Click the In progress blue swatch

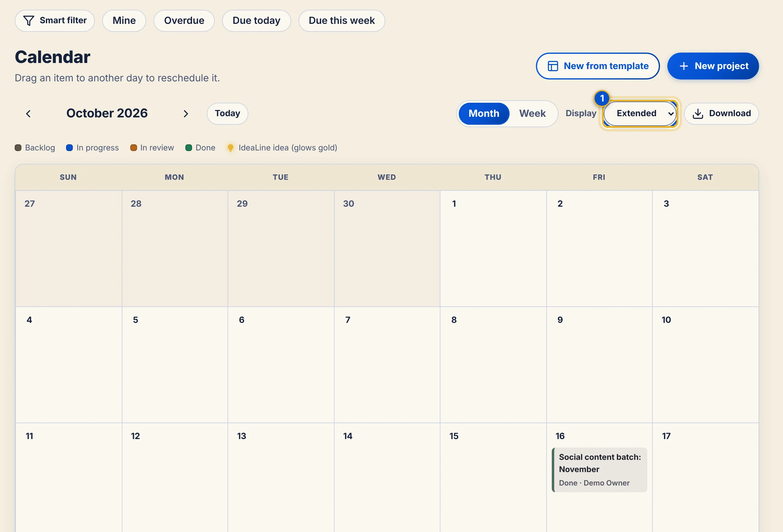pos(69,148)
